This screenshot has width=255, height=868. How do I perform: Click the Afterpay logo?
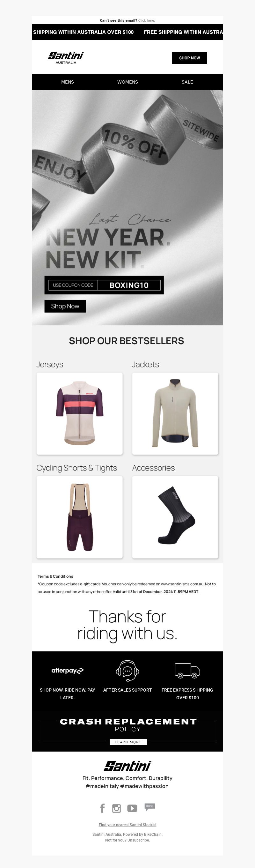(x=67, y=671)
